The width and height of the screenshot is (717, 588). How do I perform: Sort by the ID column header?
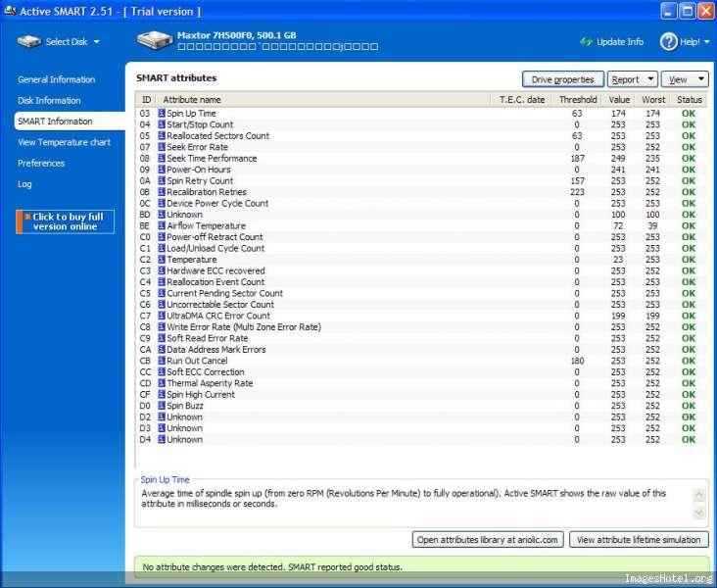point(146,100)
